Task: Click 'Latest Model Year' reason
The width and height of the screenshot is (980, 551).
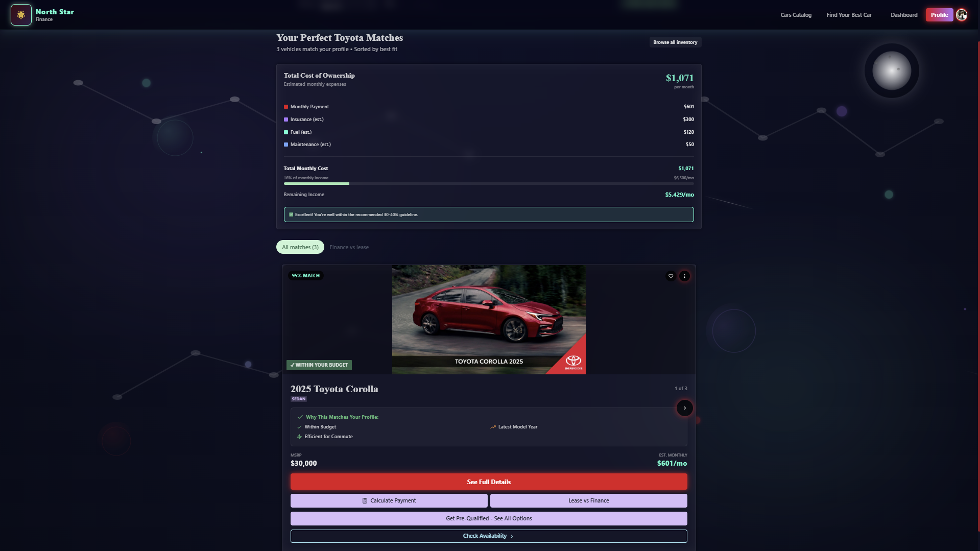Action: [x=518, y=427]
